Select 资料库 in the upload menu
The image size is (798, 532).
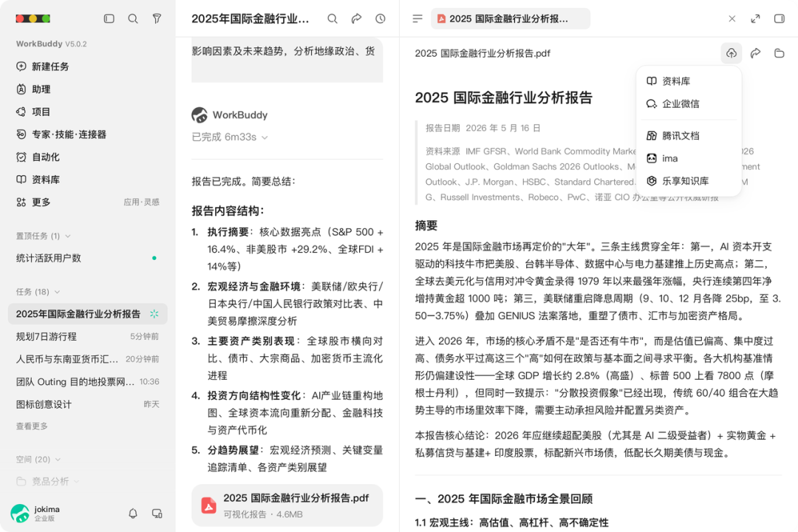pyautogui.click(x=689, y=81)
